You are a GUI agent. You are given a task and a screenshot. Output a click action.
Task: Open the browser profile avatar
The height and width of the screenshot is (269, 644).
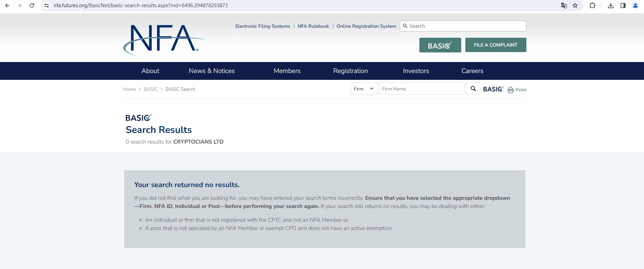pyautogui.click(x=635, y=5)
